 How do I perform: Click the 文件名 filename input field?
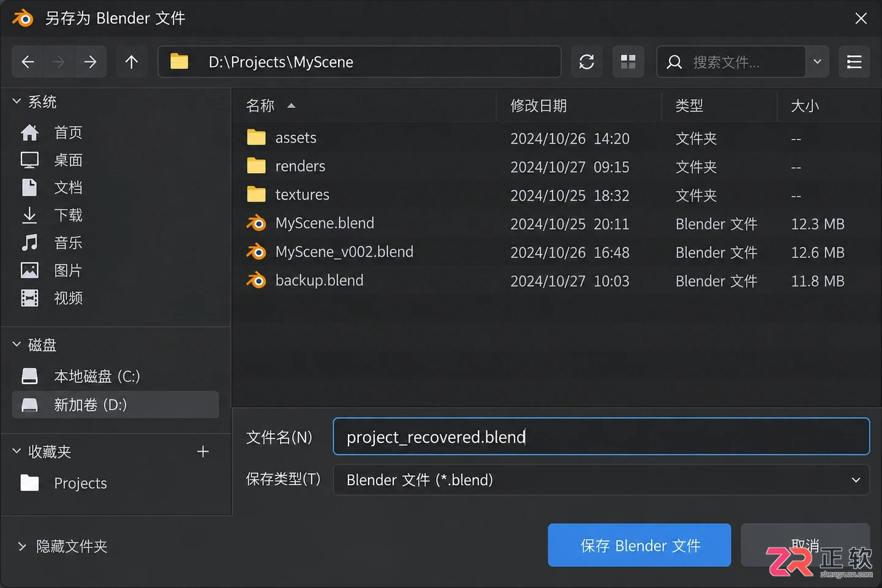(x=601, y=437)
